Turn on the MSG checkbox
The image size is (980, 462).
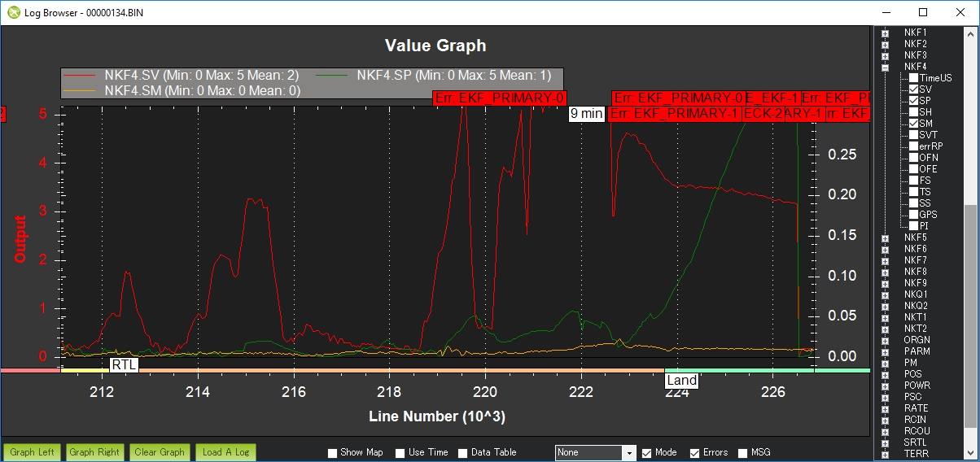click(x=743, y=453)
